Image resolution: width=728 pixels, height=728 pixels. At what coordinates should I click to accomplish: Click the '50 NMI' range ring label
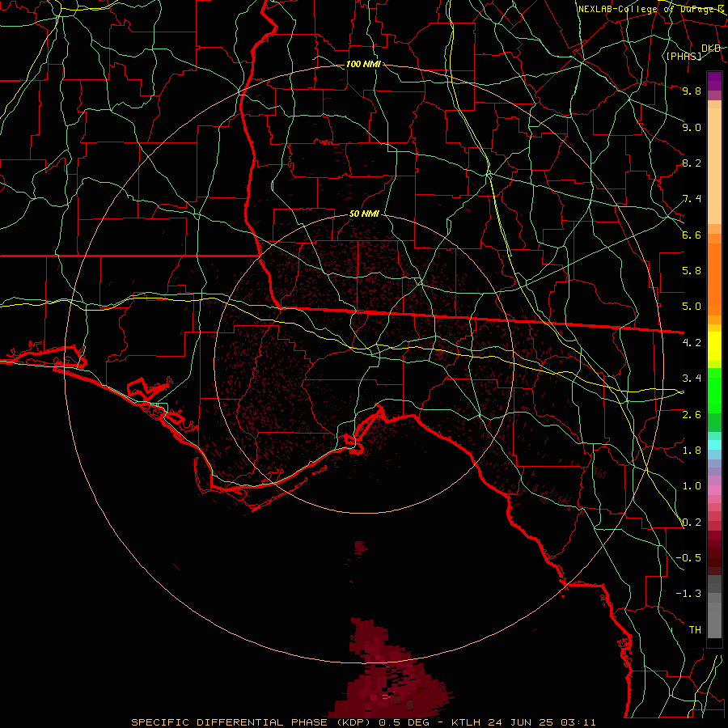(x=364, y=214)
